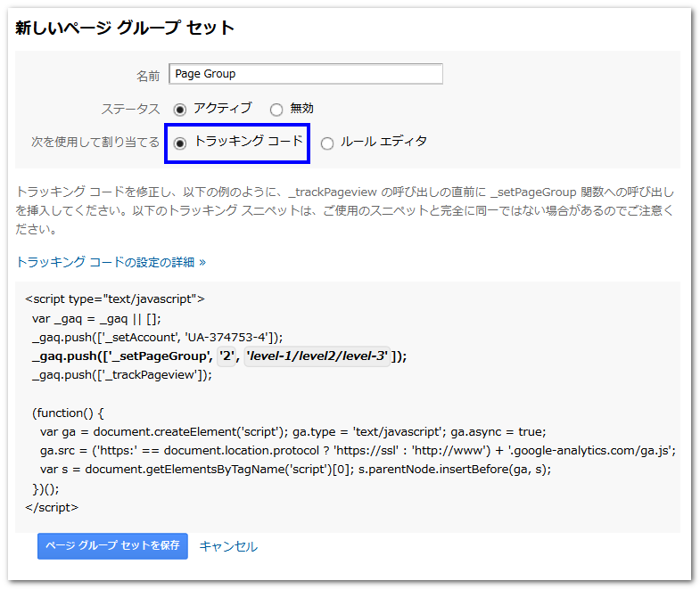The height and width of the screenshot is (589, 700).
Task: Choose the ルール エディタ radio option
Action: 327,143
